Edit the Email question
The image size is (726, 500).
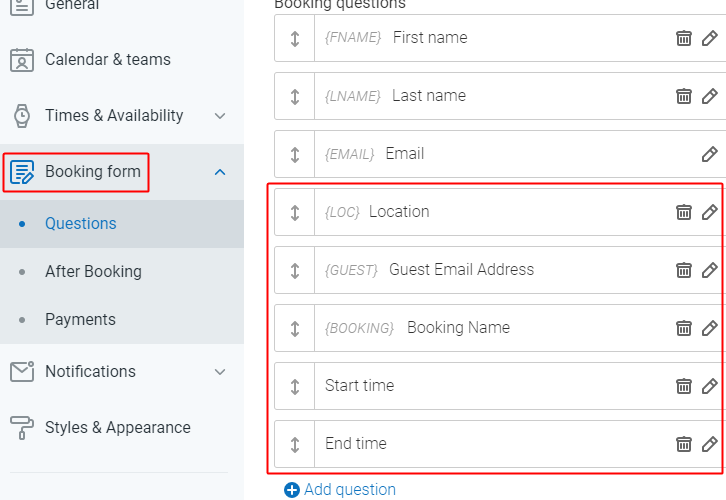click(x=709, y=154)
